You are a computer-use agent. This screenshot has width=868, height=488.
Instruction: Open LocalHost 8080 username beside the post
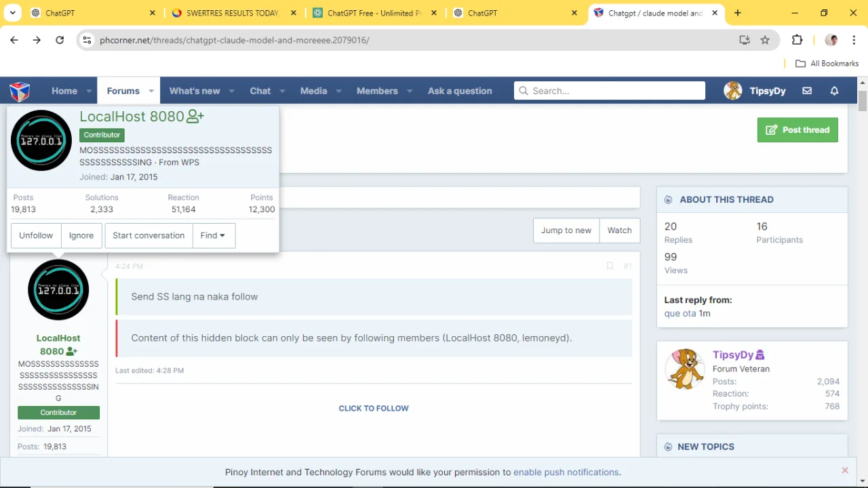[58, 344]
